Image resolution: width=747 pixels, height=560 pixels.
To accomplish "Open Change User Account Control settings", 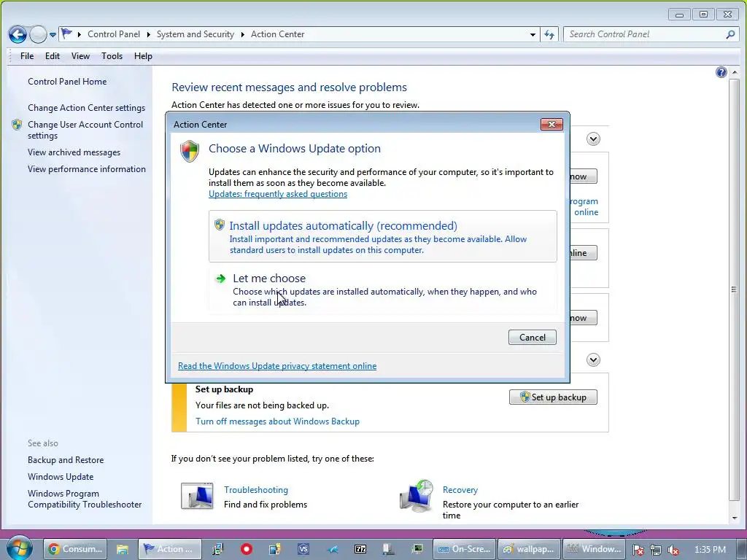I will (85, 130).
